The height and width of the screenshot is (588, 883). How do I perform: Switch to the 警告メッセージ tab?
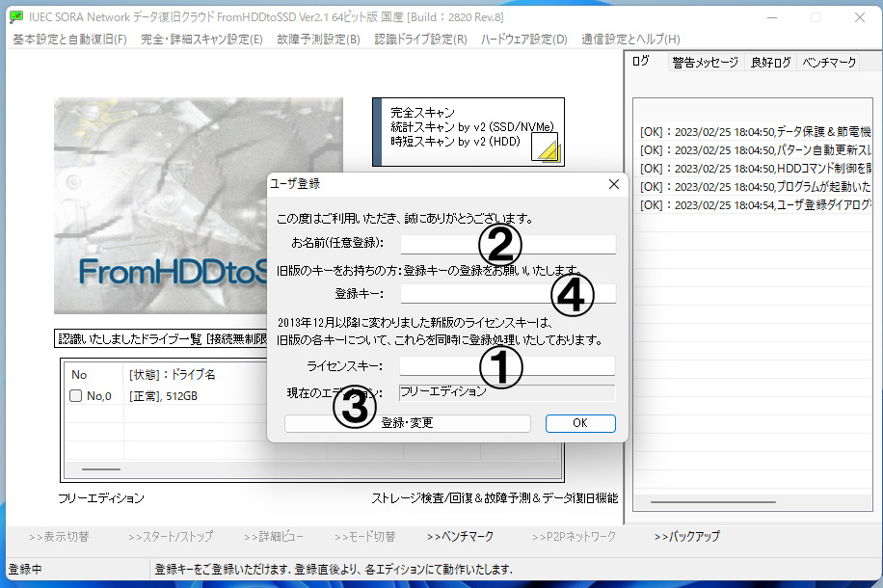[705, 63]
